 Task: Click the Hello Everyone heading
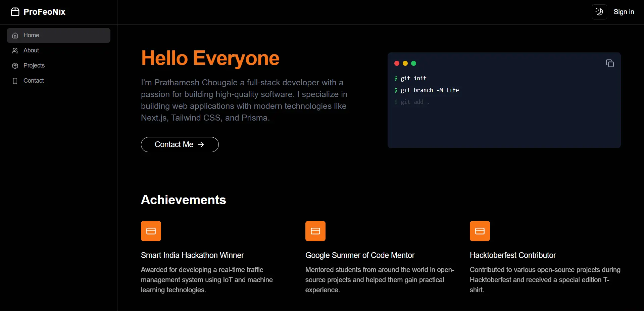[210, 58]
